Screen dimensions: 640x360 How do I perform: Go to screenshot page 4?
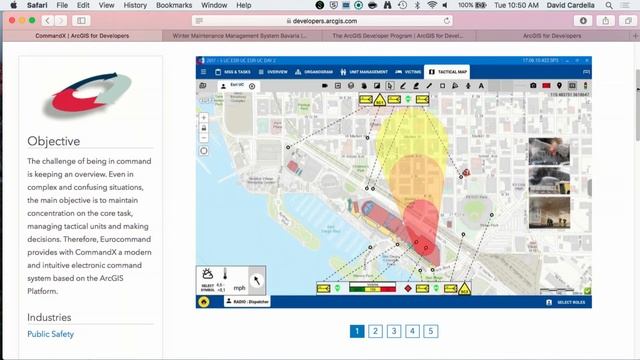click(x=412, y=331)
